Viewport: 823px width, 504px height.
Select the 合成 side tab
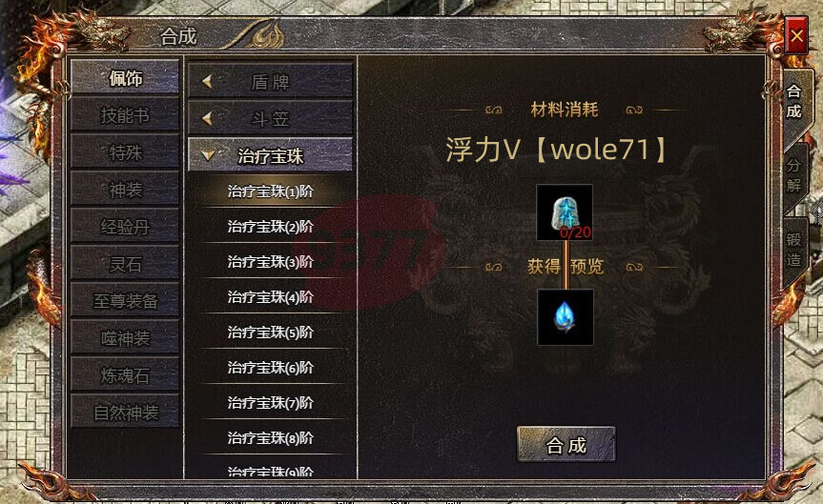coord(793,101)
